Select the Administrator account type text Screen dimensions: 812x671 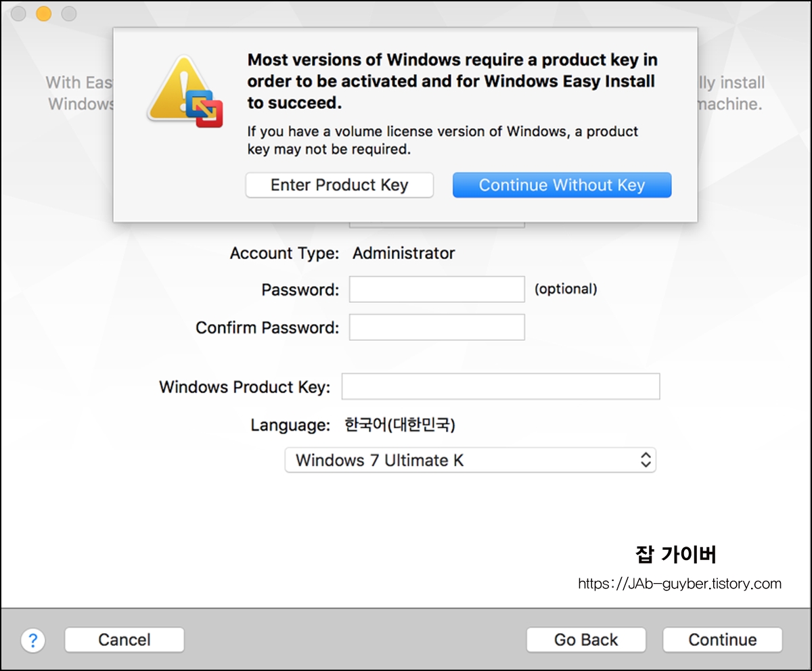pos(404,254)
